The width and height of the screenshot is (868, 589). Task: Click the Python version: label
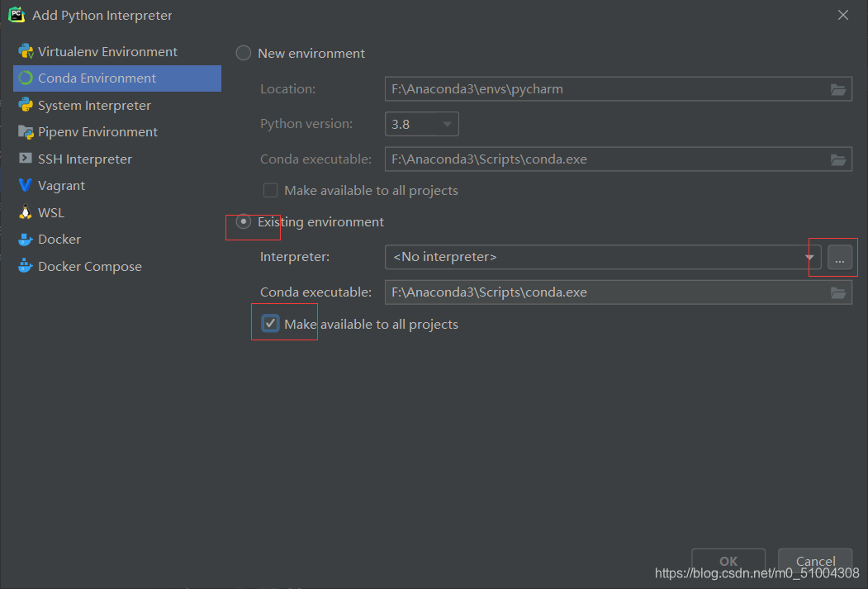pos(306,124)
